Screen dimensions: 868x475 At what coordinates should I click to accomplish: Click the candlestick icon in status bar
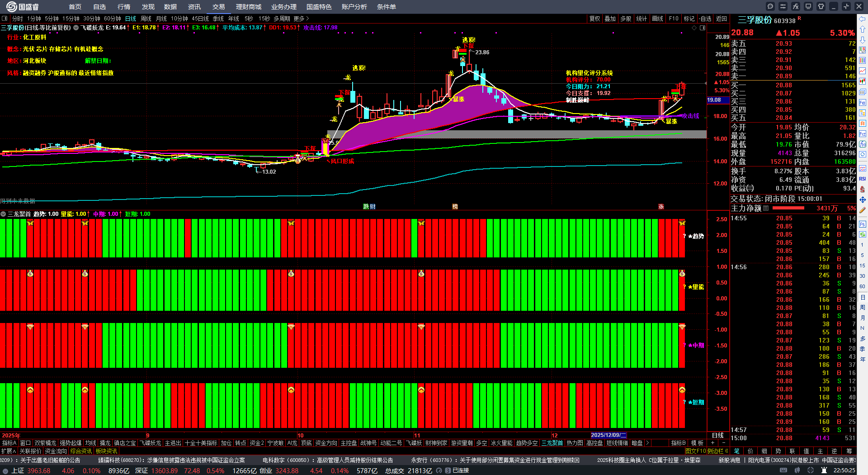point(797,470)
